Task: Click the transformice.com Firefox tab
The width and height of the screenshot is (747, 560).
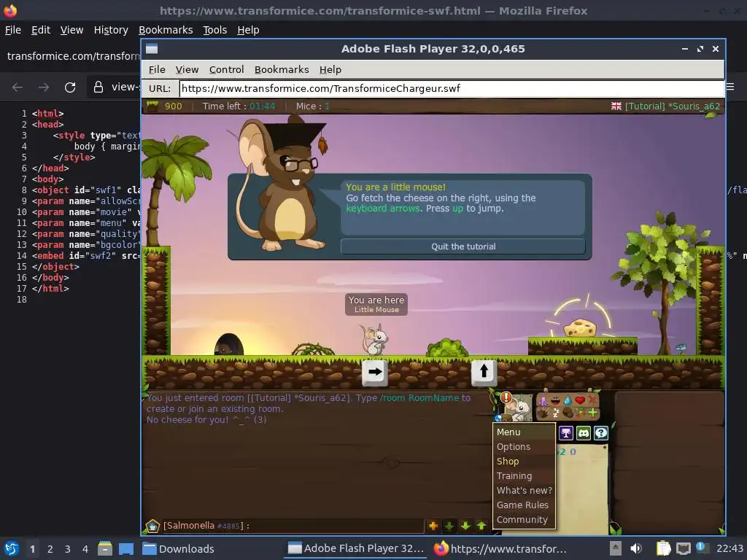Action: coord(71,56)
